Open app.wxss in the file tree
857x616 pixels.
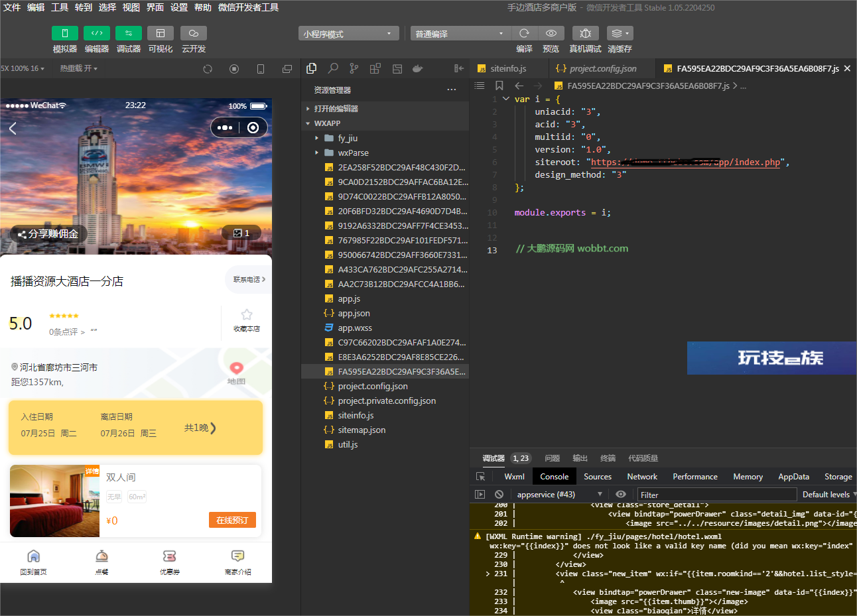tap(385, 328)
